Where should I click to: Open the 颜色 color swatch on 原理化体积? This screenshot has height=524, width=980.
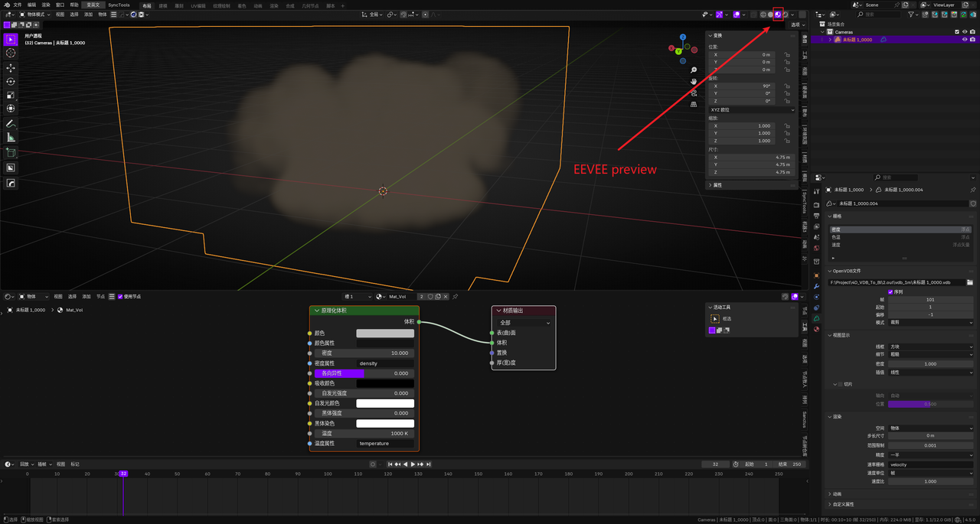385,334
